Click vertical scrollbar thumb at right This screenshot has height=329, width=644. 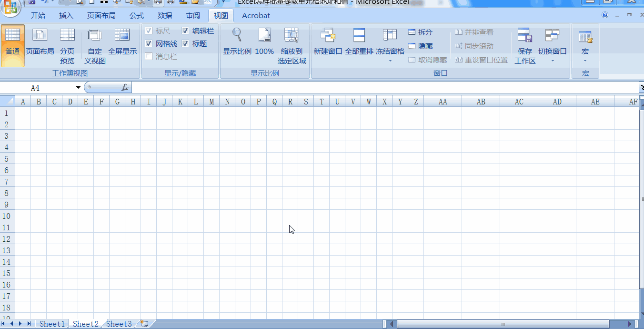(x=641, y=200)
